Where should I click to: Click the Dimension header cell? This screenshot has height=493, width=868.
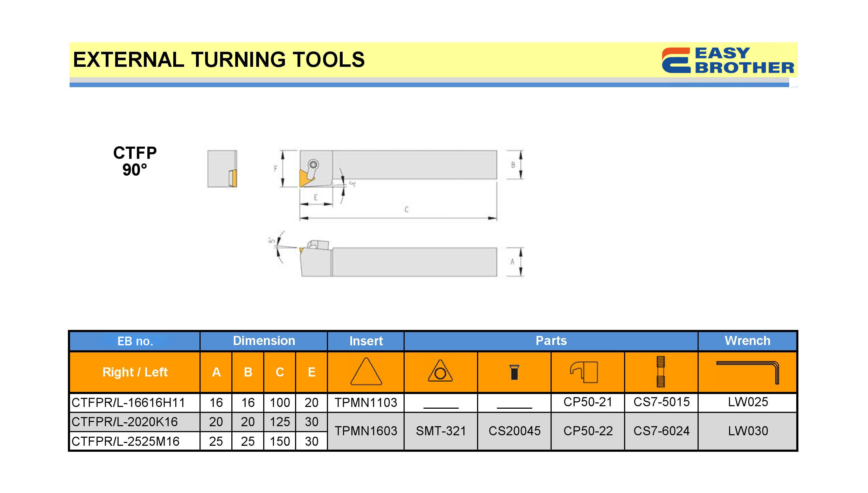coord(264,341)
